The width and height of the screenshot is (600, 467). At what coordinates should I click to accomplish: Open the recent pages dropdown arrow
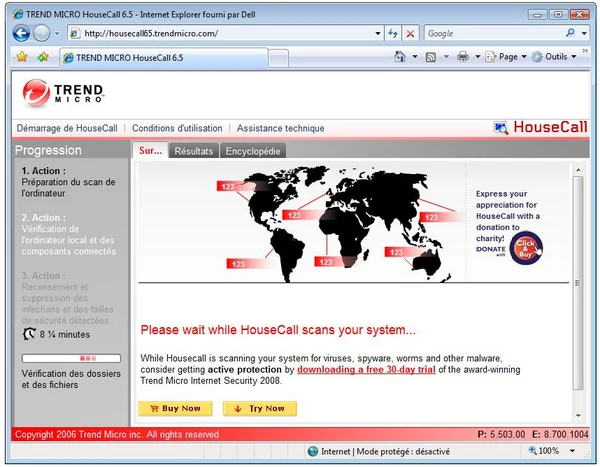point(57,34)
